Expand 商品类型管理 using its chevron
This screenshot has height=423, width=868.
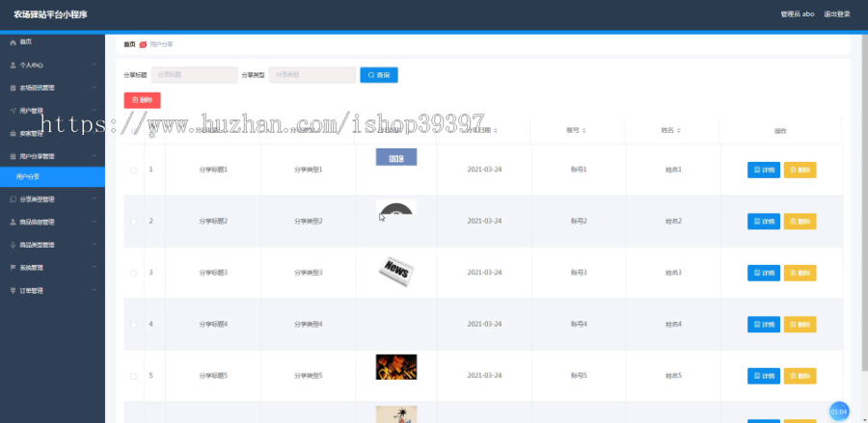[95, 244]
